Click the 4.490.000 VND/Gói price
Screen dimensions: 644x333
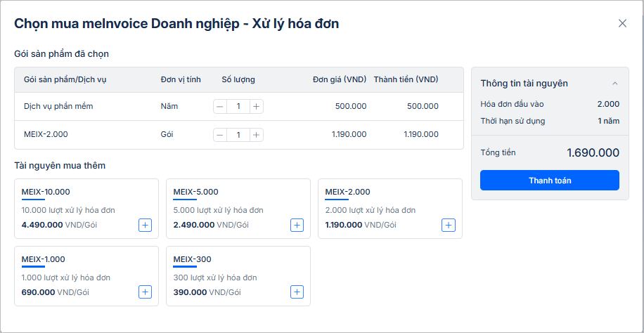(59, 225)
